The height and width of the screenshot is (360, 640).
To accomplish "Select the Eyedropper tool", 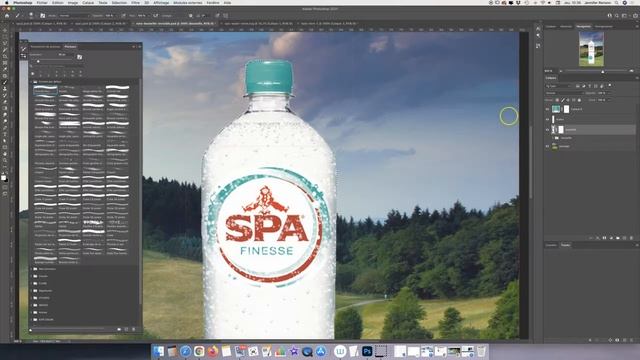I will click(5, 69).
